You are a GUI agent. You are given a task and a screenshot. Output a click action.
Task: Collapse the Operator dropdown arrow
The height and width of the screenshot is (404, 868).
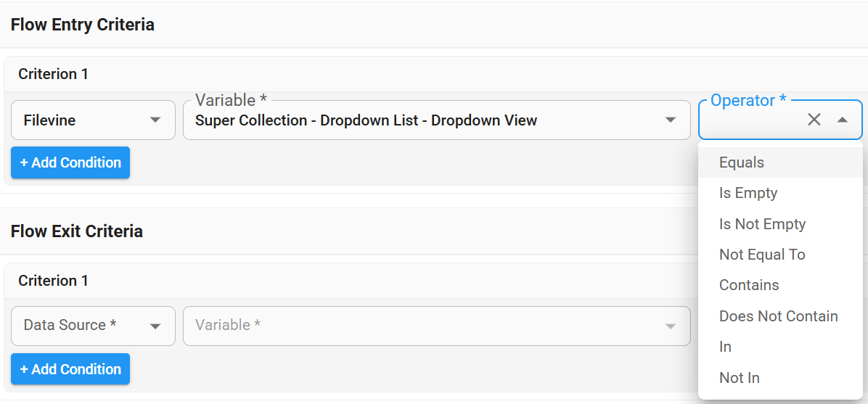(x=842, y=120)
